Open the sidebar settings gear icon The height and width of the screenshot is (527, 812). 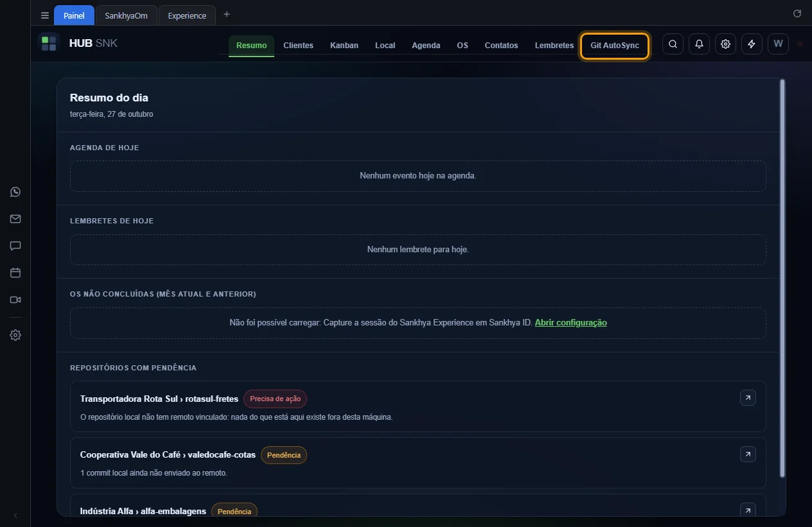pos(15,335)
